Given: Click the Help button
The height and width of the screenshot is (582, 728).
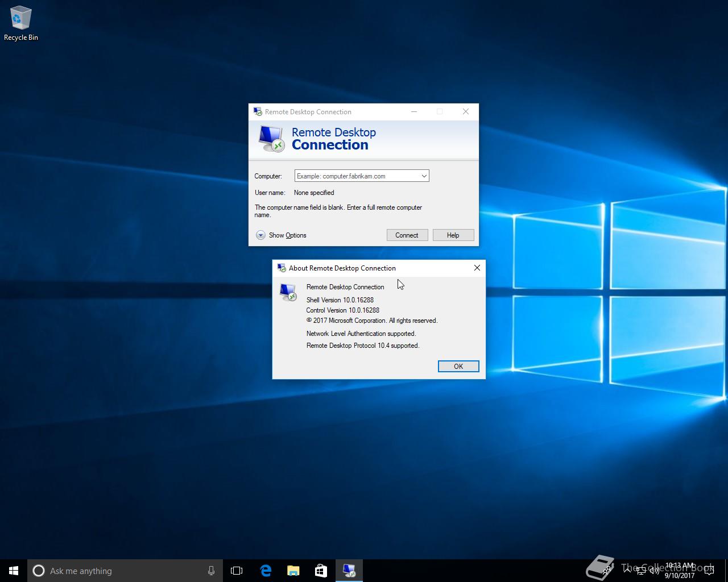Looking at the screenshot, I should coord(453,235).
